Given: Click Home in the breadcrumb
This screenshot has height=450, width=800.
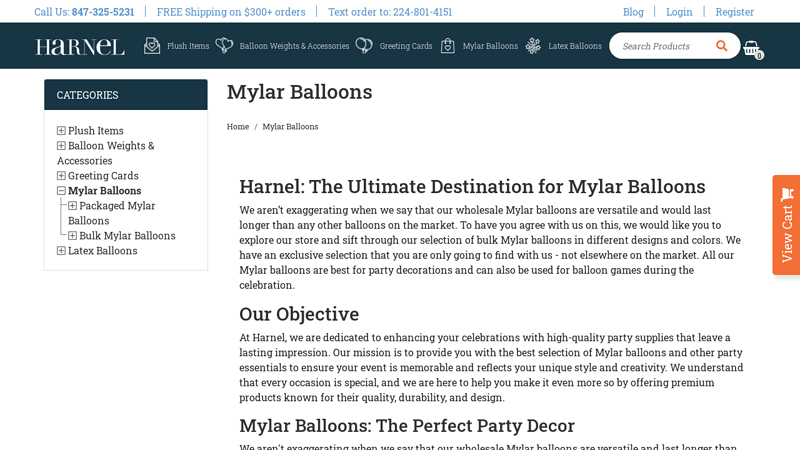Looking at the screenshot, I should coord(238,127).
